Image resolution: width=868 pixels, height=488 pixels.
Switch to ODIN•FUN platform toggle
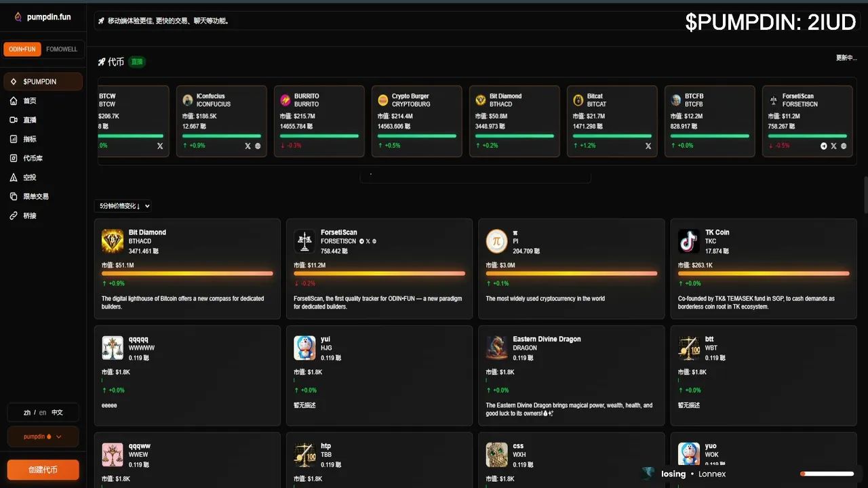(x=22, y=49)
